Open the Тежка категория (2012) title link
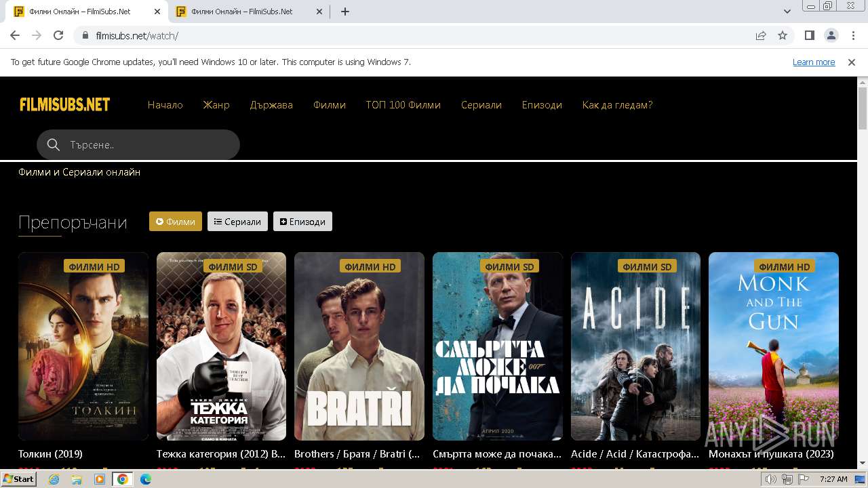This screenshot has width=868, height=488. [x=221, y=453]
